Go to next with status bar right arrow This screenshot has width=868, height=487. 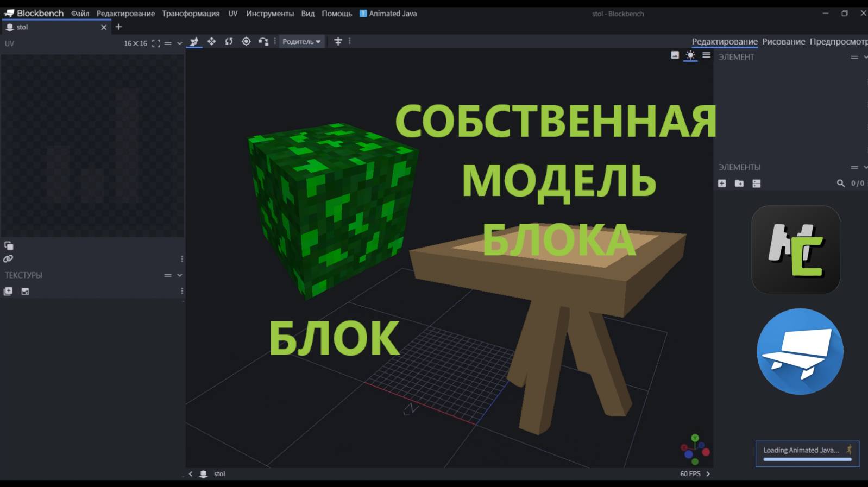pos(708,474)
